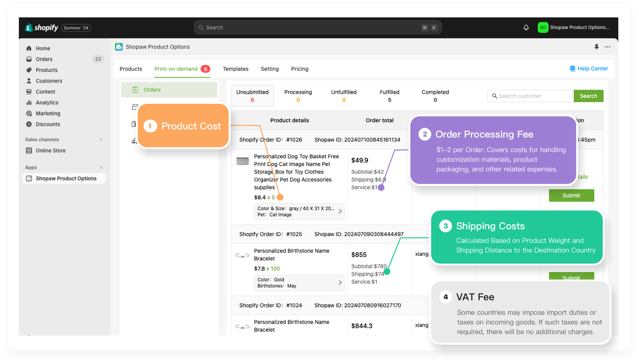The width and height of the screenshot is (639, 364).
Task: Select the Processing orders filter
Action: pyautogui.click(x=298, y=96)
